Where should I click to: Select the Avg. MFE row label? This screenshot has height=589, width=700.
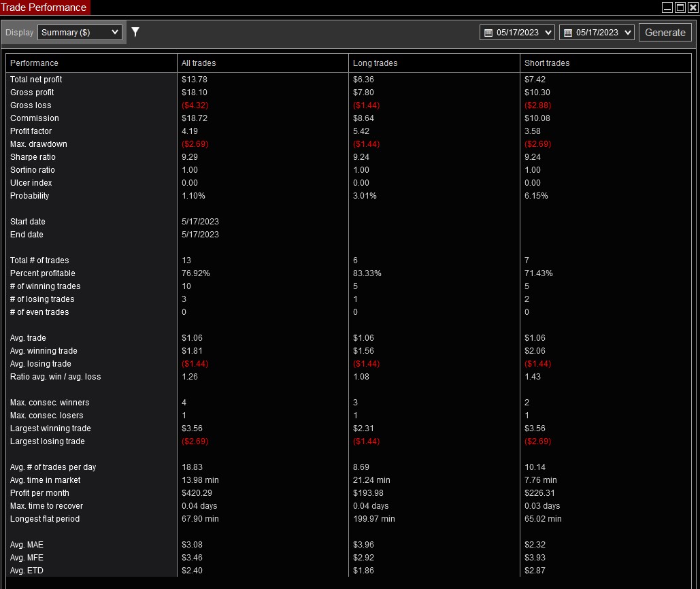pos(27,558)
